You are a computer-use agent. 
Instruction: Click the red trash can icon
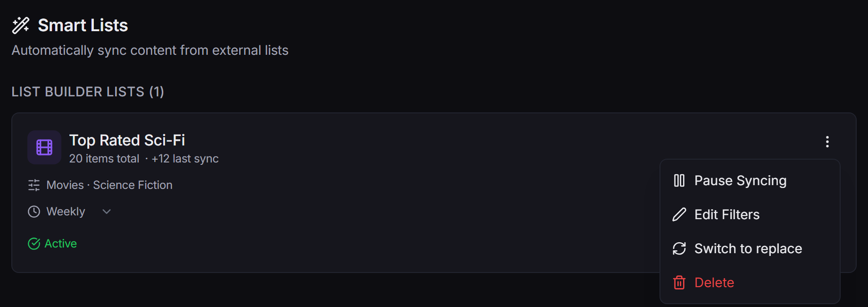(x=679, y=282)
